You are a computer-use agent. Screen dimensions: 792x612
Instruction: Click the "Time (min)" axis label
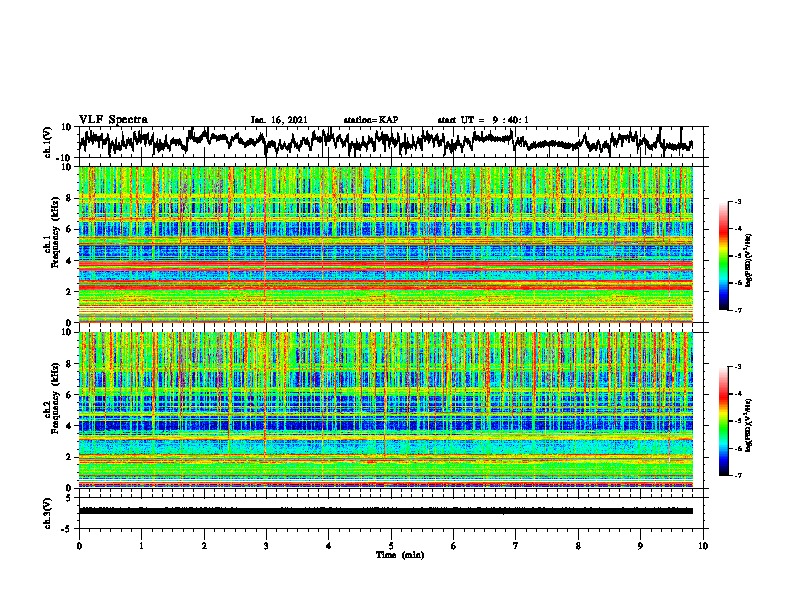[x=400, y=555]
